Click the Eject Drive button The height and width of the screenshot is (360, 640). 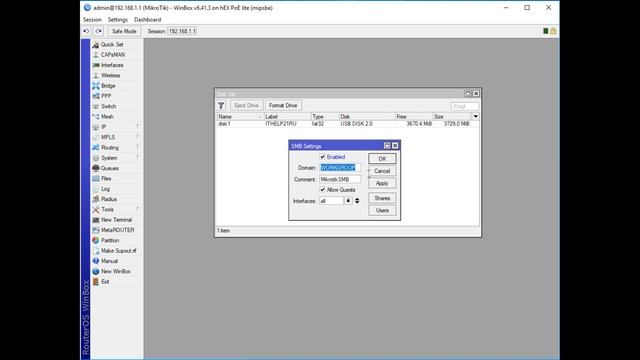pyautogui.click(x=247, y=106)
